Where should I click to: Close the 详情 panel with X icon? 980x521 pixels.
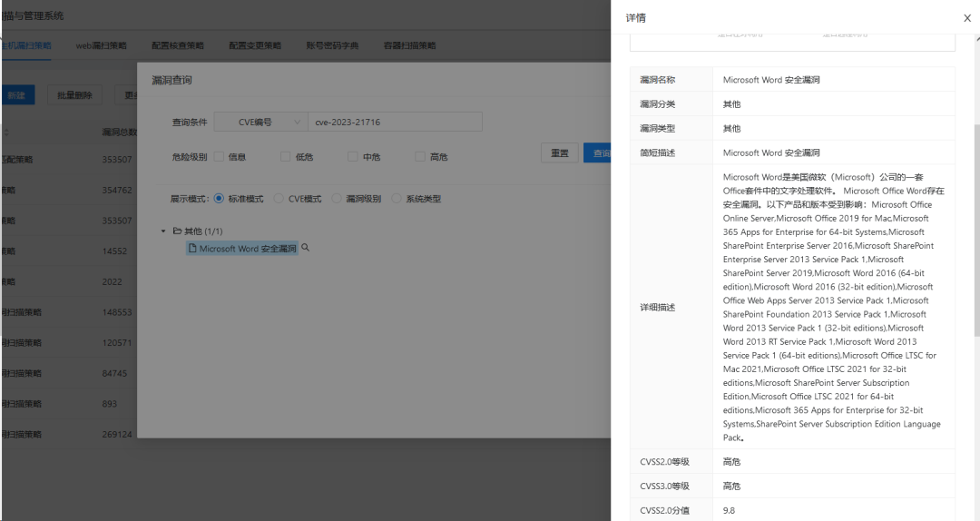(x=966, y=18)
